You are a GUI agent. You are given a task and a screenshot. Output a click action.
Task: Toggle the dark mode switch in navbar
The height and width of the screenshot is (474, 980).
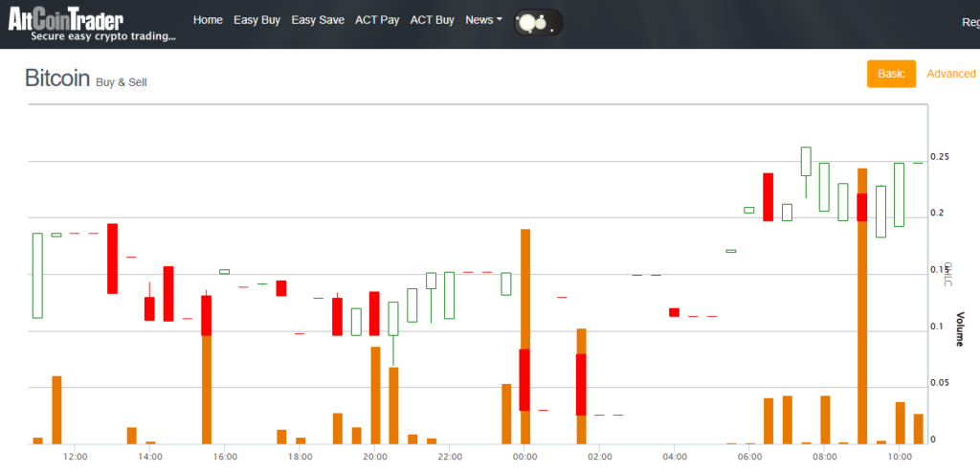pos(538,23)
